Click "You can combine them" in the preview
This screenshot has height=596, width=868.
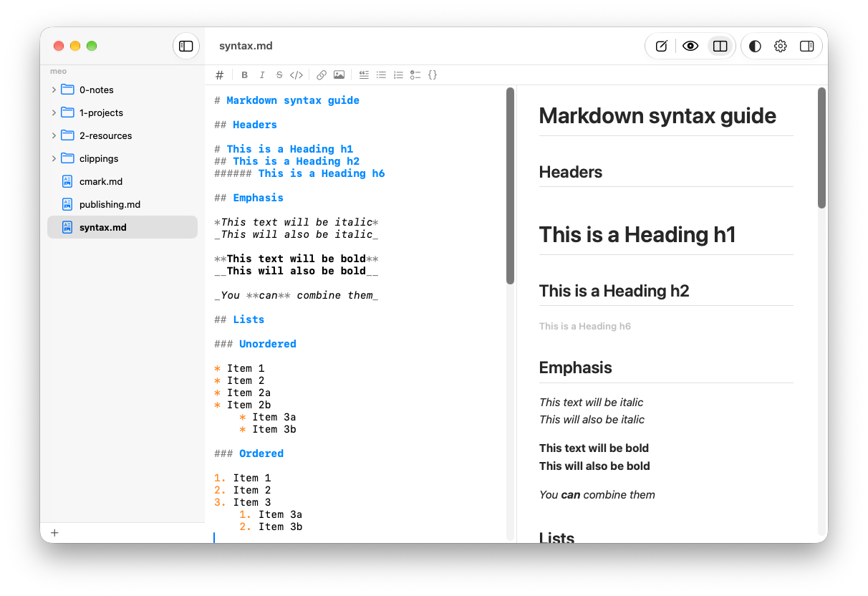(x=597, y=494)
